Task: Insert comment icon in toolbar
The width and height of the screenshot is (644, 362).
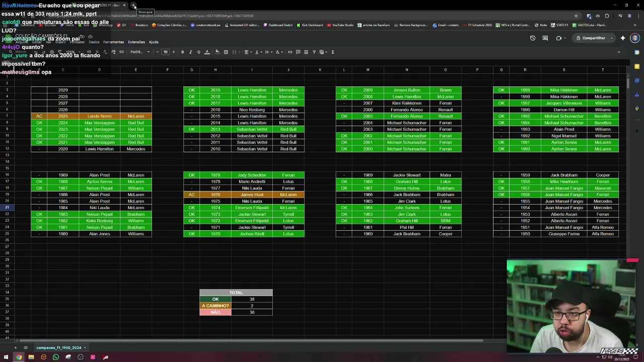Action: tap(298, 52)
